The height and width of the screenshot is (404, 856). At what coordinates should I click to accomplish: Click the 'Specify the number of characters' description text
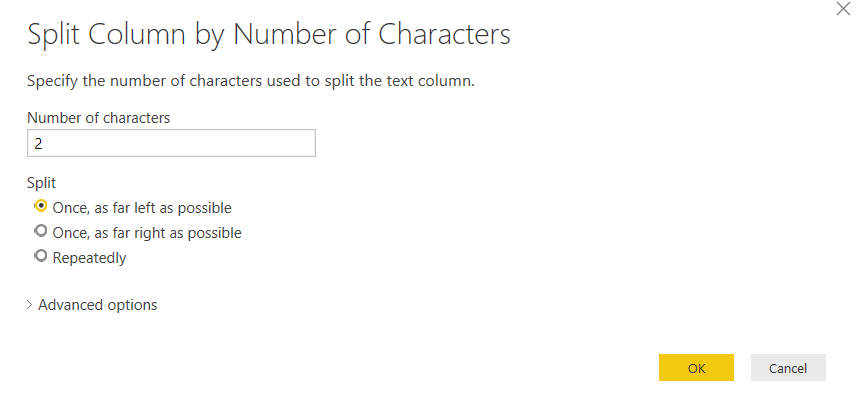point(250,80)
